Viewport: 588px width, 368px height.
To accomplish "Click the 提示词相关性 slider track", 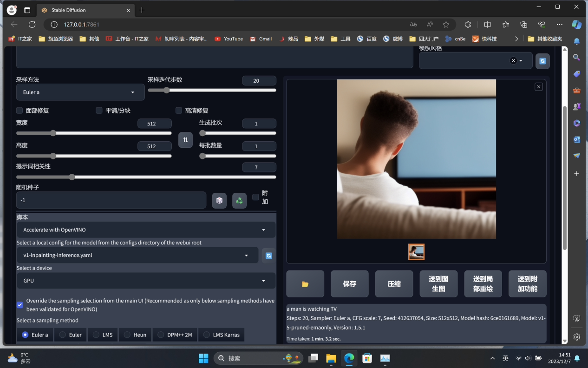I will (146, 177).
